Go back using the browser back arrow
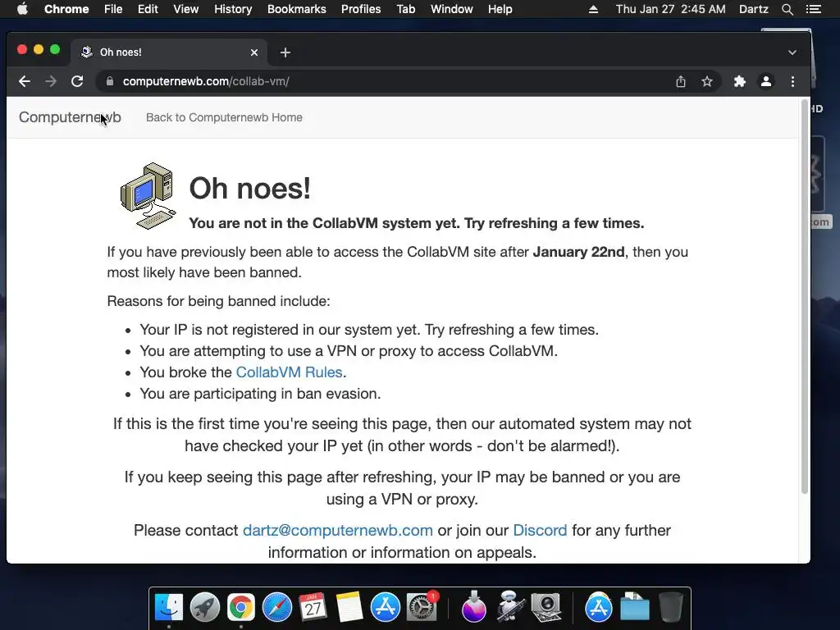The image size is (840, 630). (x=24, y=81)
